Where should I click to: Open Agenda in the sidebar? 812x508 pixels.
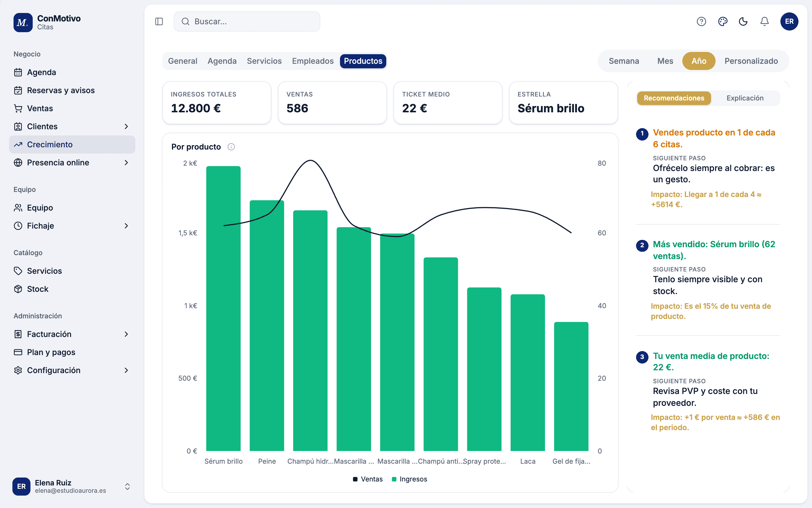[72, 72]
